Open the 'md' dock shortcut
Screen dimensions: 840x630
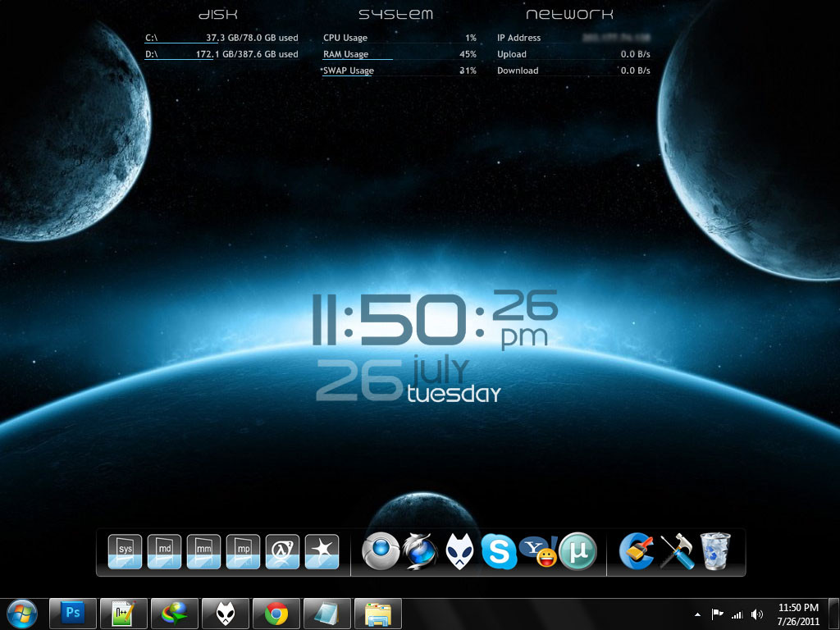[x=164, y=551]
